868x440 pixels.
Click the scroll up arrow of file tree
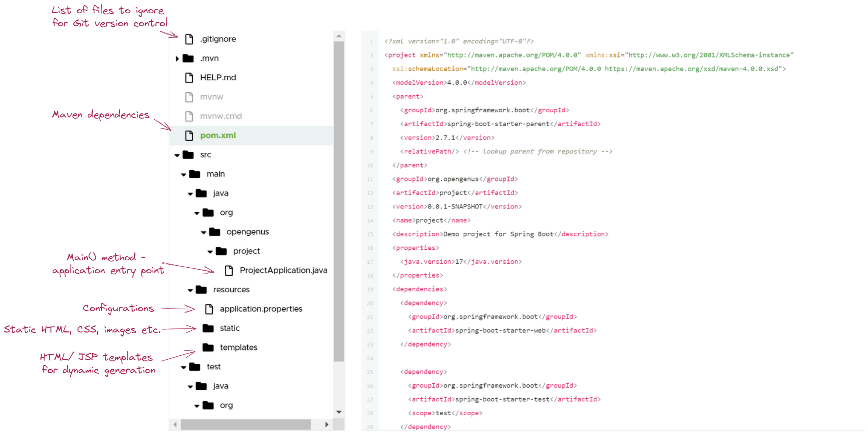[x=339, y=36]
